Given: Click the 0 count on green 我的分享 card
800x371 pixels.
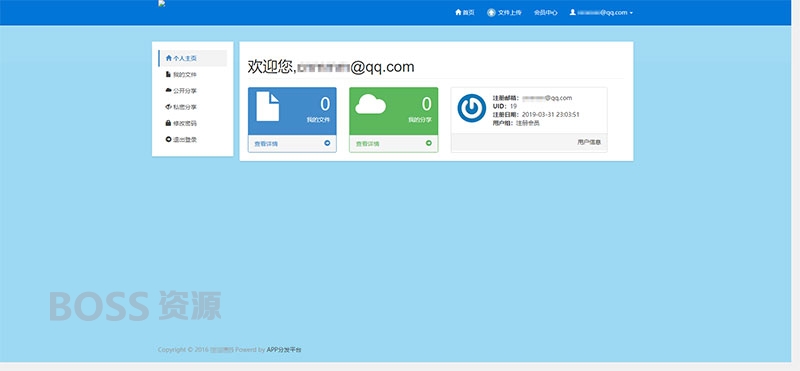Looking at the screenshot, I should tap(427, 104).
